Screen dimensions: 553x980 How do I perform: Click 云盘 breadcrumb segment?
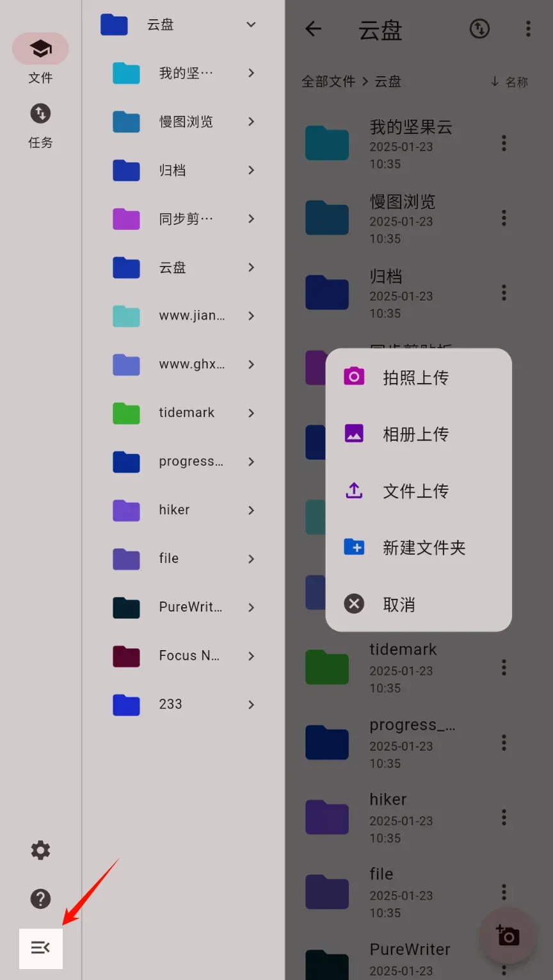388,81
